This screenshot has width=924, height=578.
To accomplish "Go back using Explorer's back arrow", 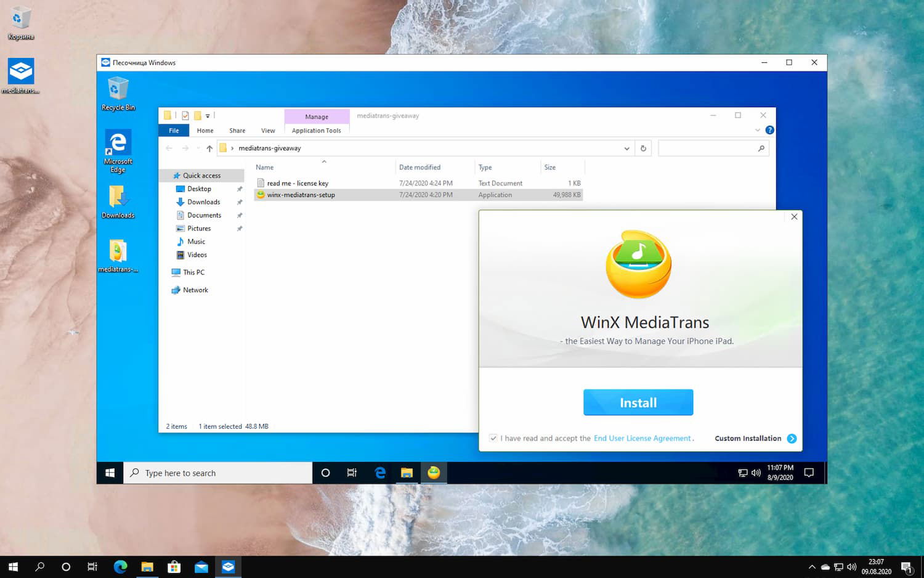I will click(169, 148).
